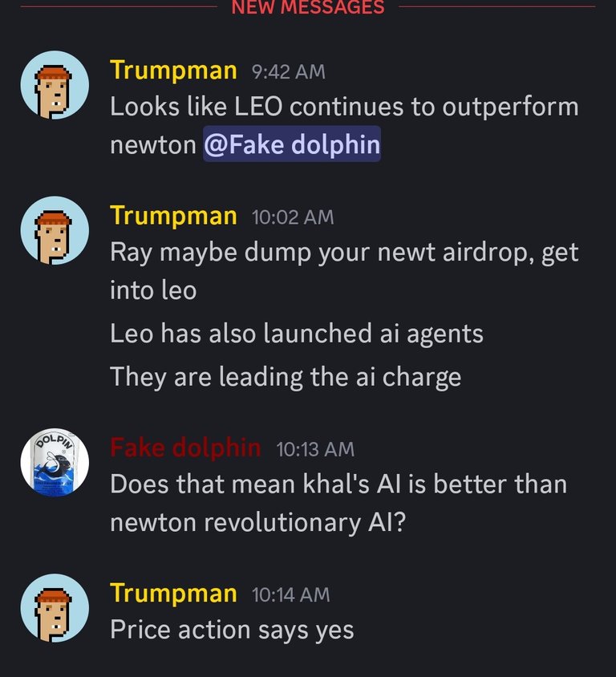This screenshot has height=677, width=616.
Task: Select message 'Price action says yes'
Action: tap(232, 630)
